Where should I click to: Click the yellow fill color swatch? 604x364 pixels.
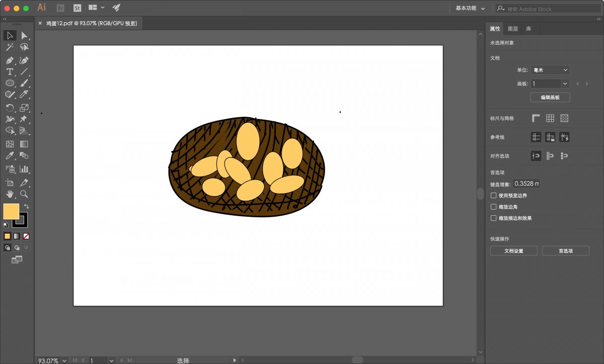tap(11, 211)
